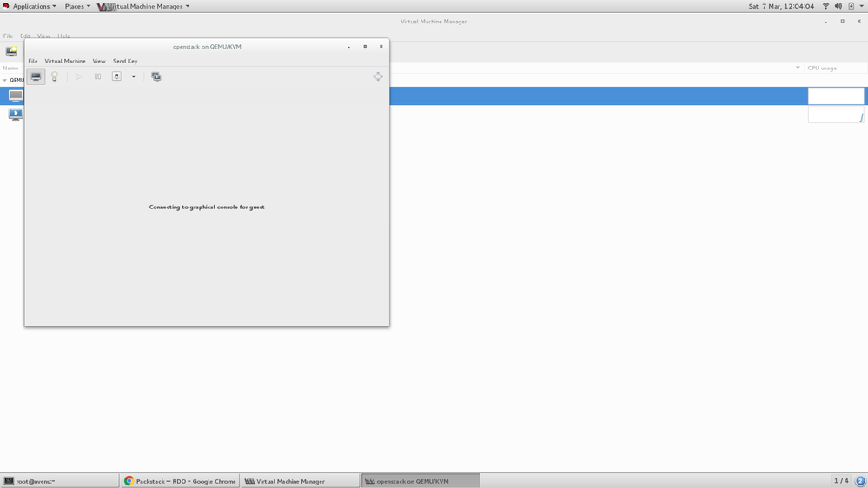The height and width of the screenshot is (488, 868).
Task: Open the shutdown options dropdown arrow
Action: (x=134, y=76)
